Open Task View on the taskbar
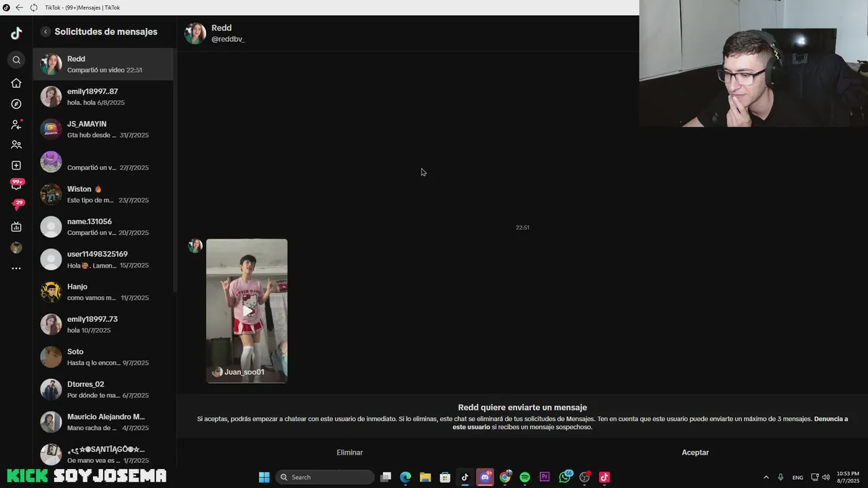Screen dimensions: 868x488 (386, 477)
